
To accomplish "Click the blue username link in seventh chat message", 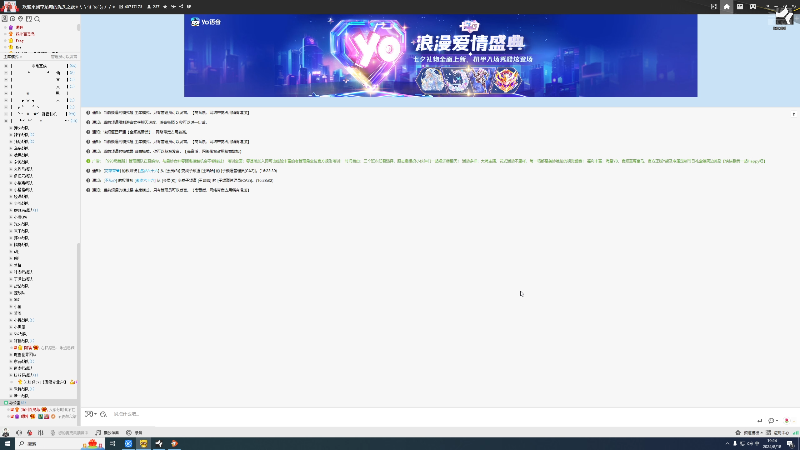I will pyautogui.click(x=111, y=171).
